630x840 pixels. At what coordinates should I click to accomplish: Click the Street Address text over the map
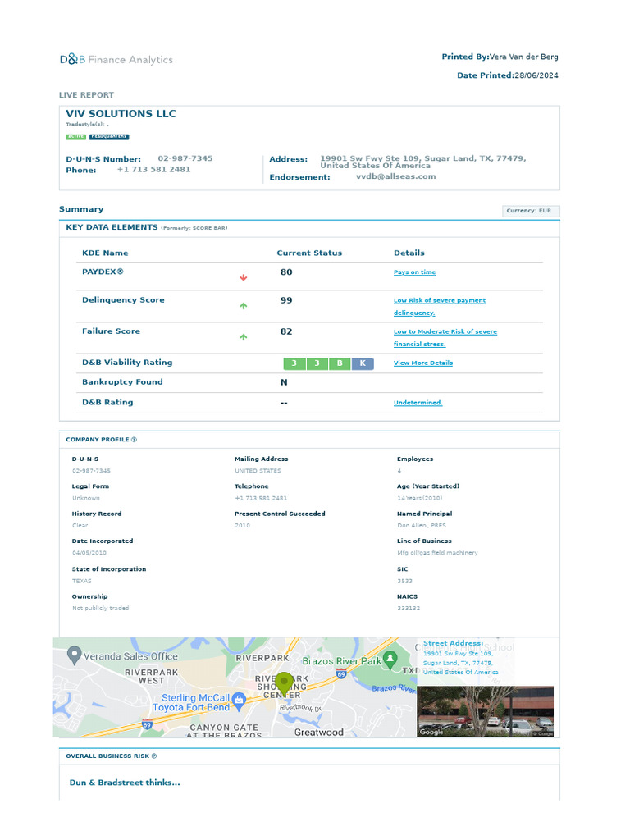coord(453,643)
